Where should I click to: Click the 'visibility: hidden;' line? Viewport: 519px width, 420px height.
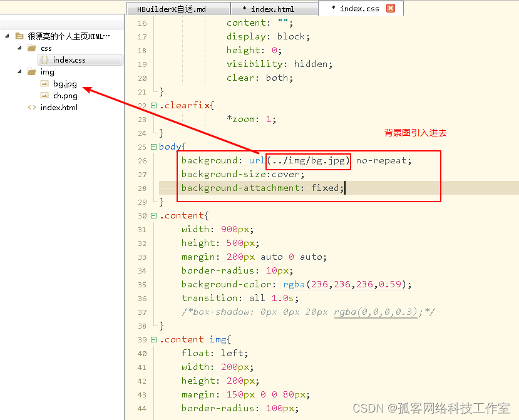[x=280, y=64]
